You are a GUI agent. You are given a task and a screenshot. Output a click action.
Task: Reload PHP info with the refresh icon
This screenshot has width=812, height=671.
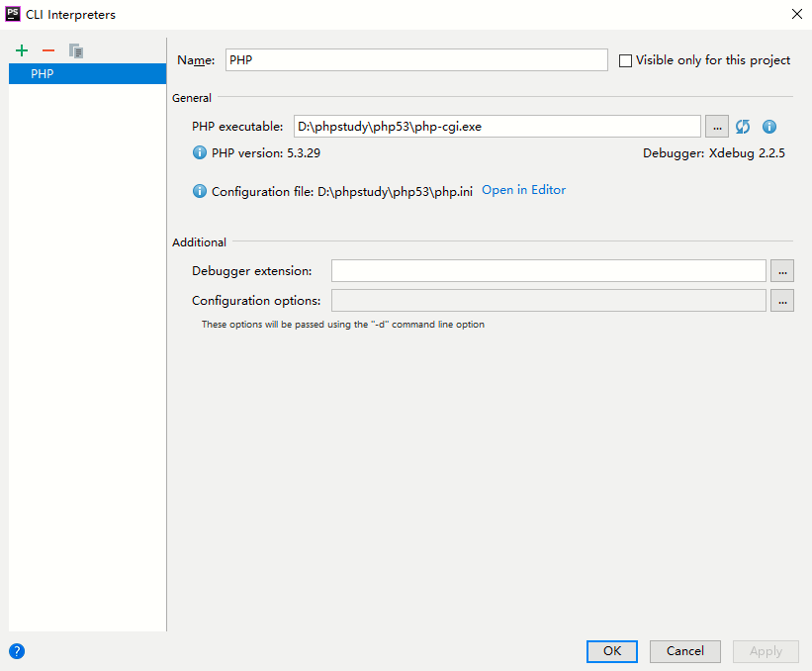pyautogui.click(x=743, y=127)
